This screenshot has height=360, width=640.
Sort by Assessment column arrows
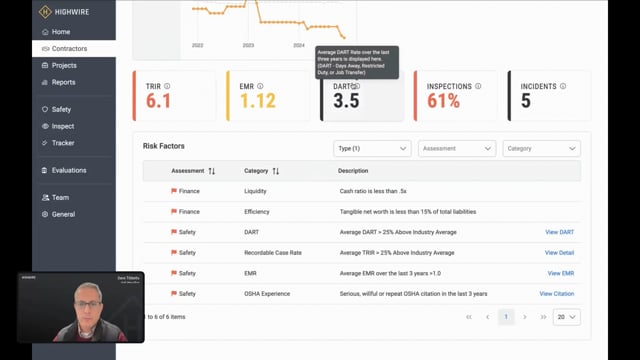click(211, 171)
